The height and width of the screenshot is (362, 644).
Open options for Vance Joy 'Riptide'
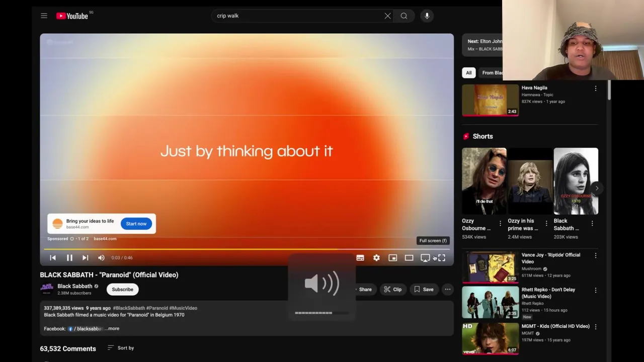tap(596, 256)
